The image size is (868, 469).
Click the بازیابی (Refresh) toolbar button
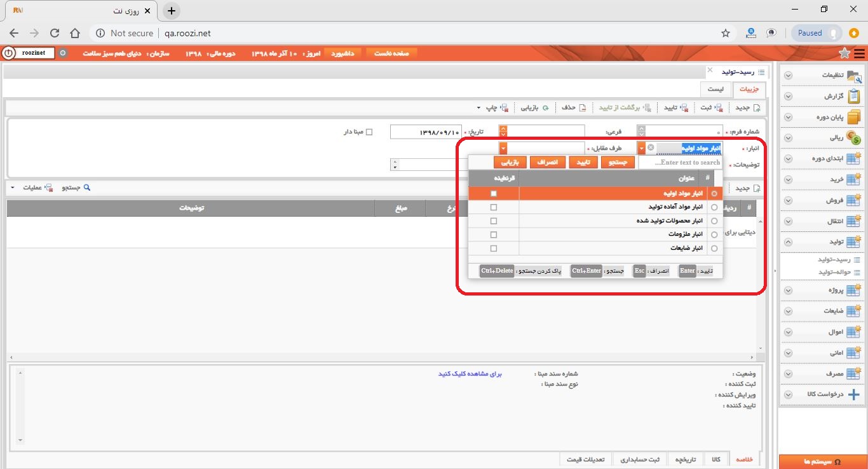(x=535, y=107)
